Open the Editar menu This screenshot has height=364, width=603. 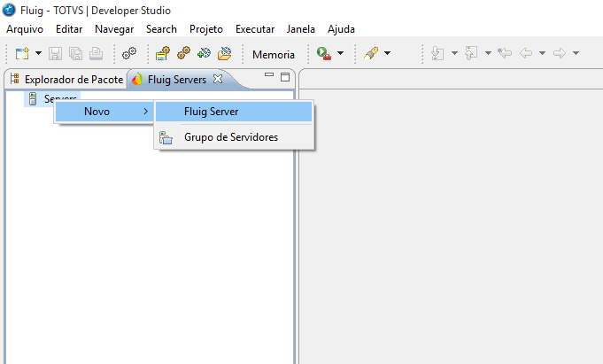pos(69,29)
